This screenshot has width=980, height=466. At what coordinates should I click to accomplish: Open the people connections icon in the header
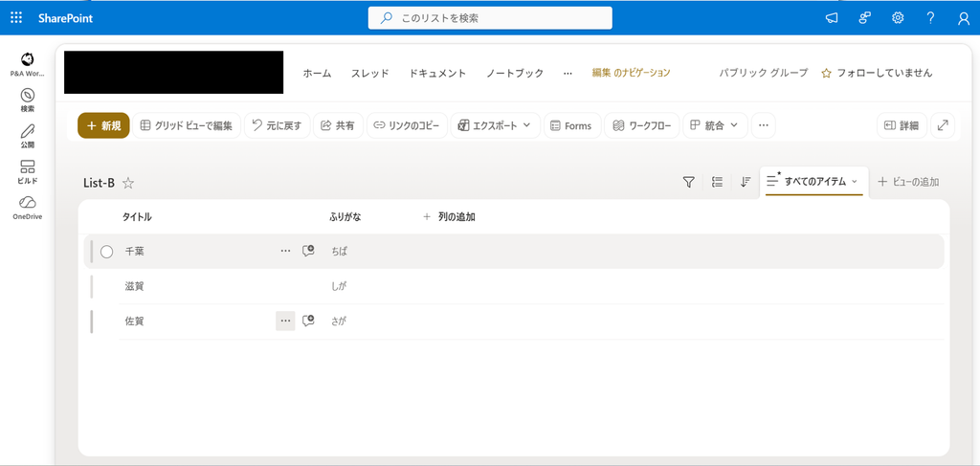pyautogui.click(x=865, y=18)
